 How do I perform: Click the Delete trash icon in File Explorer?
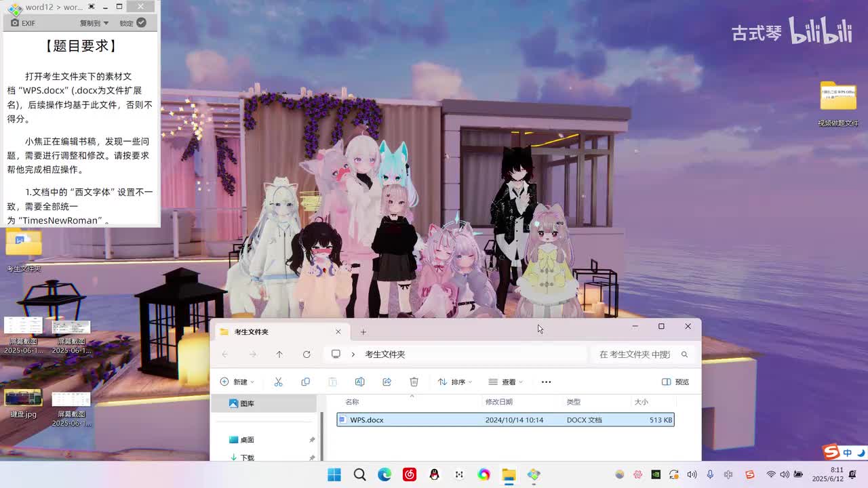pyautogui.click(x=414, y=382)
